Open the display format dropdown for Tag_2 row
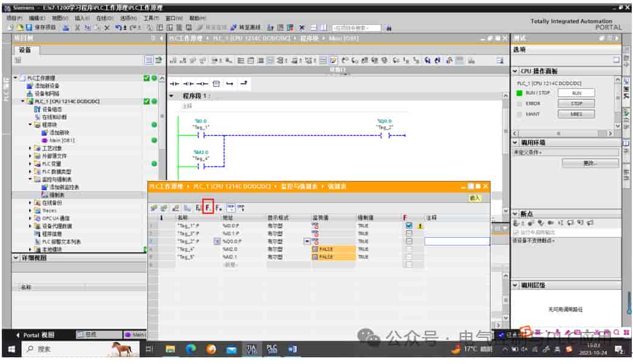633x364 pixels. [x=307, y=241]
